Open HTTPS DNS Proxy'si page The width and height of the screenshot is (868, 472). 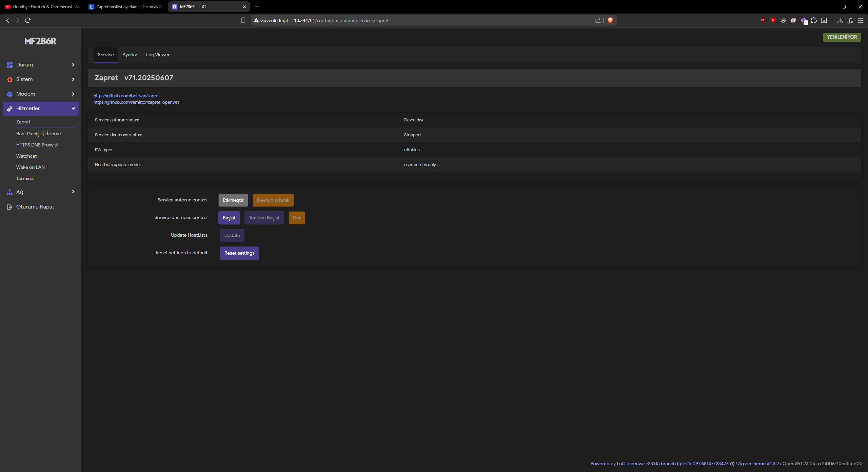click(x=37, y=145)
